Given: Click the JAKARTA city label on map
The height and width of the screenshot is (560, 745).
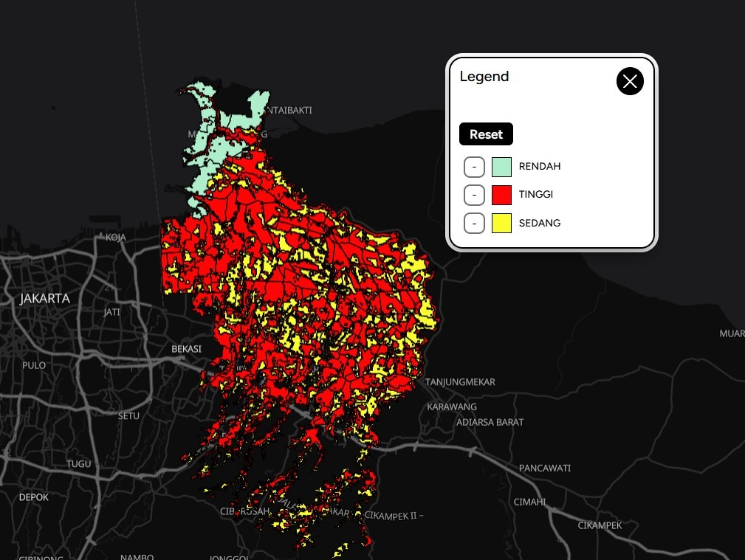Looking at the screenshot, I should 45,299.
